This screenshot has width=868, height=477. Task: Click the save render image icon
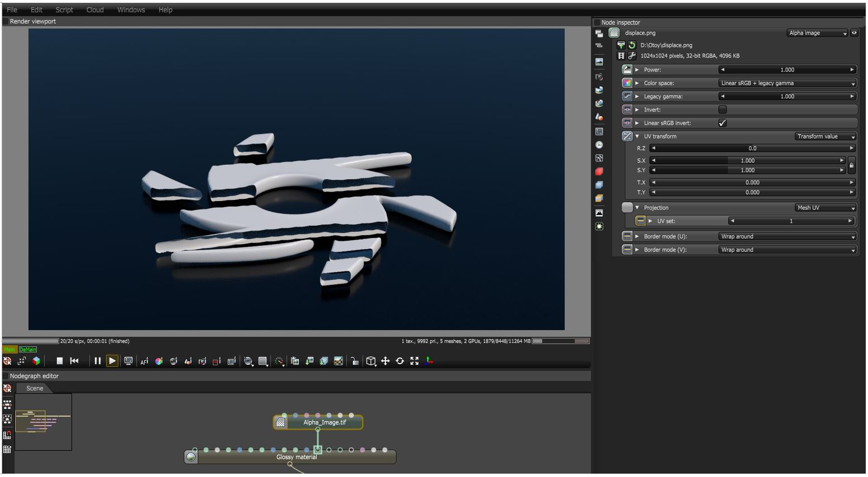coord(309,361)
